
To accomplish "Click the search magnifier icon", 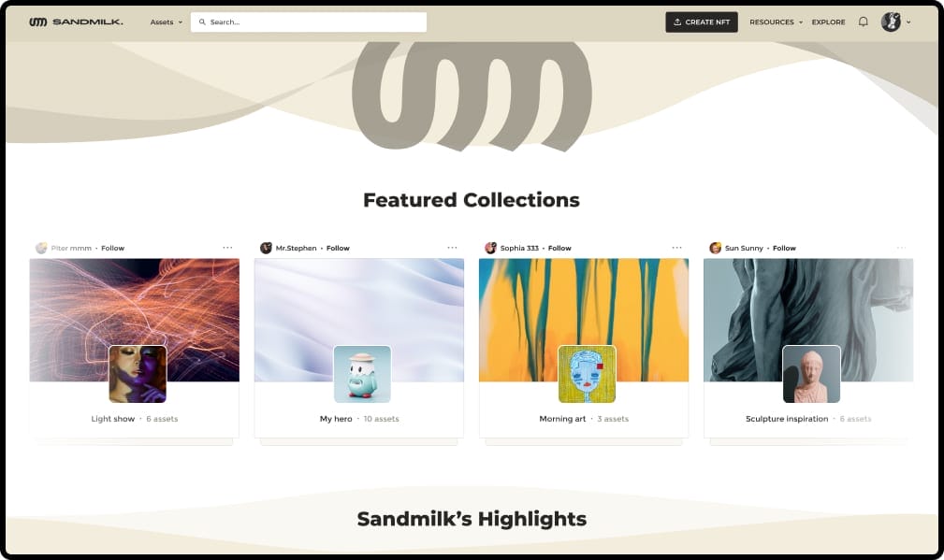I will tap(202, 22).
